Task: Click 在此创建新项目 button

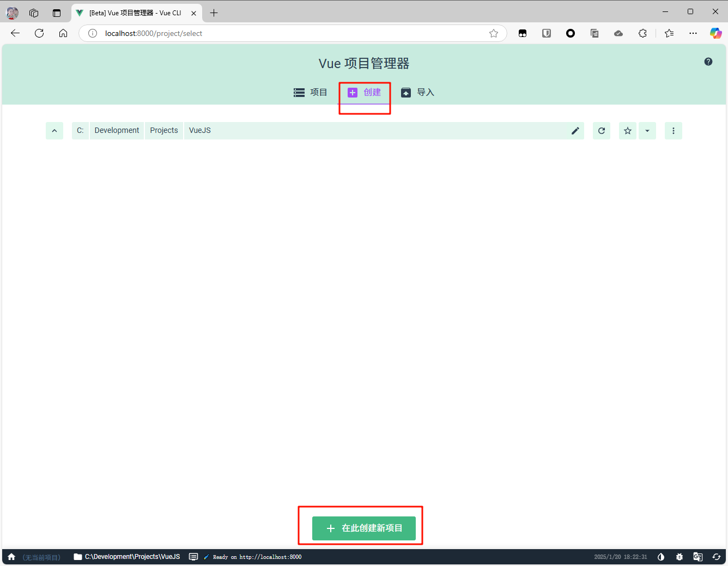Action: 364,528
